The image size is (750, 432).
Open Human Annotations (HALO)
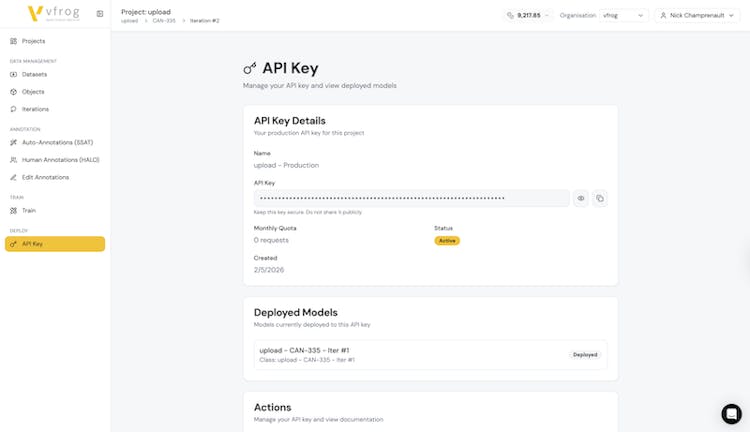(x=60, y=160)
